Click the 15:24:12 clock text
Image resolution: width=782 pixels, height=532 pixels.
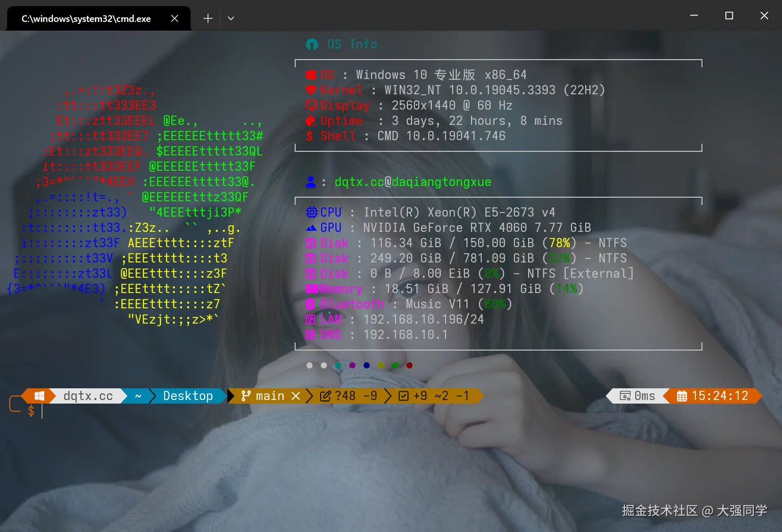tap(720, 396)
